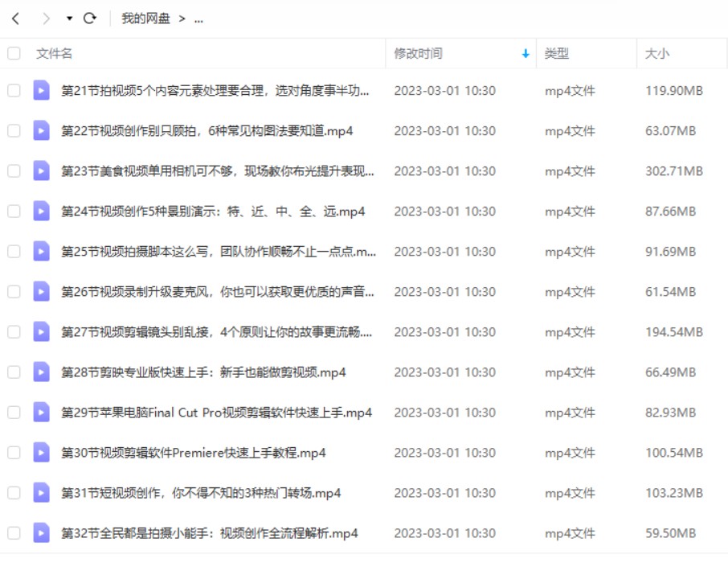Open 第21节拍视频5个内容元素 file name
Image resolution: width=728 pixels, height=575 pixels.
(215, 91)
